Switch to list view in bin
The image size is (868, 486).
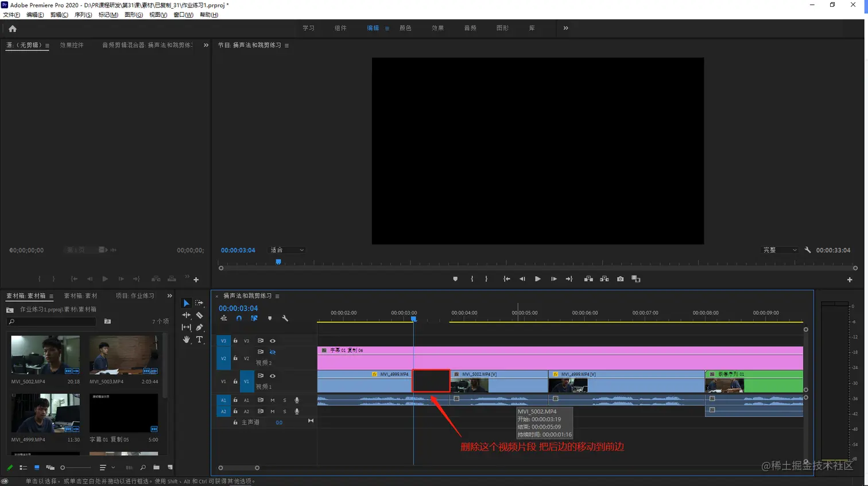[x=23, y=468]
